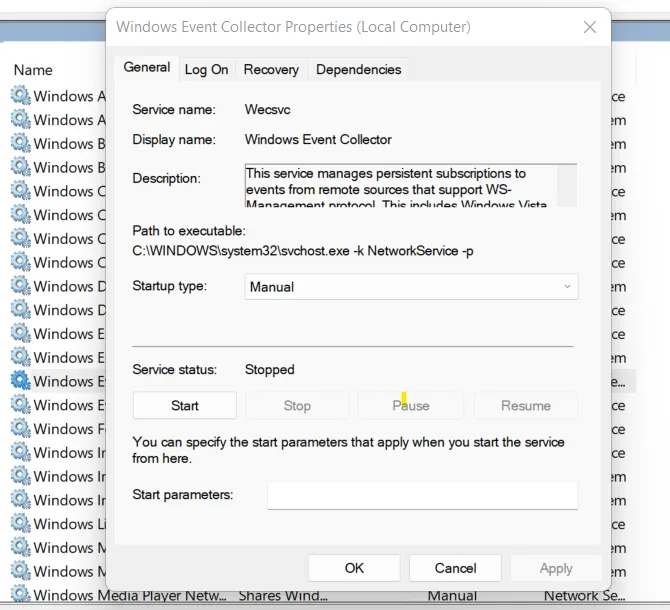Switch to the General tab
The image size is (670, 610).
147,67
